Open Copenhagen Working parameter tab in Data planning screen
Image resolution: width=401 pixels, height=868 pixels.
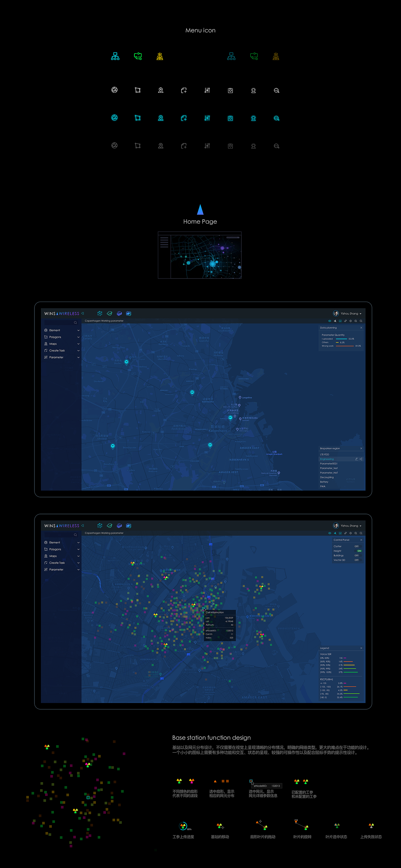104,321
